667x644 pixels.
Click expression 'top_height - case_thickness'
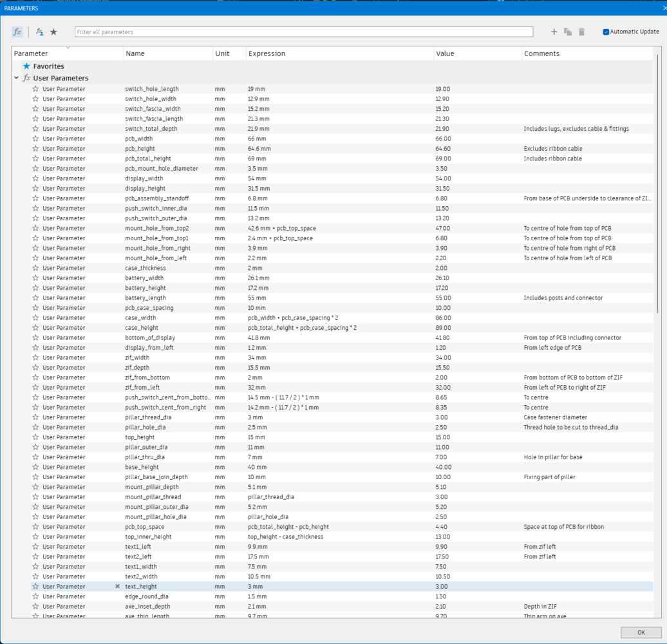285,537
